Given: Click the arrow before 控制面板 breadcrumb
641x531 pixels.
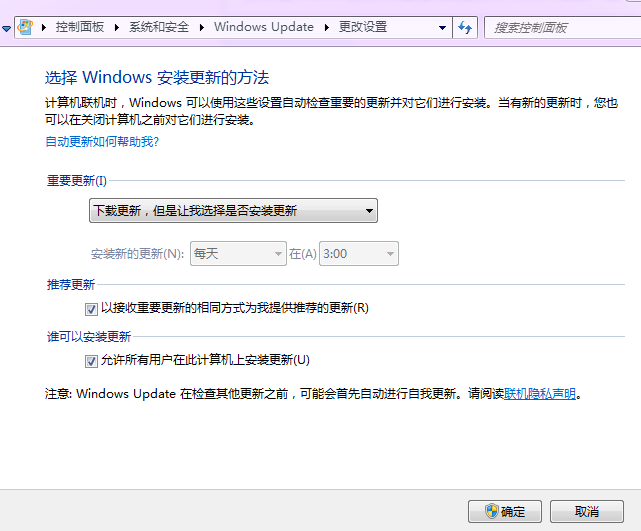Looking at the screenshot, I should point(43,27).
